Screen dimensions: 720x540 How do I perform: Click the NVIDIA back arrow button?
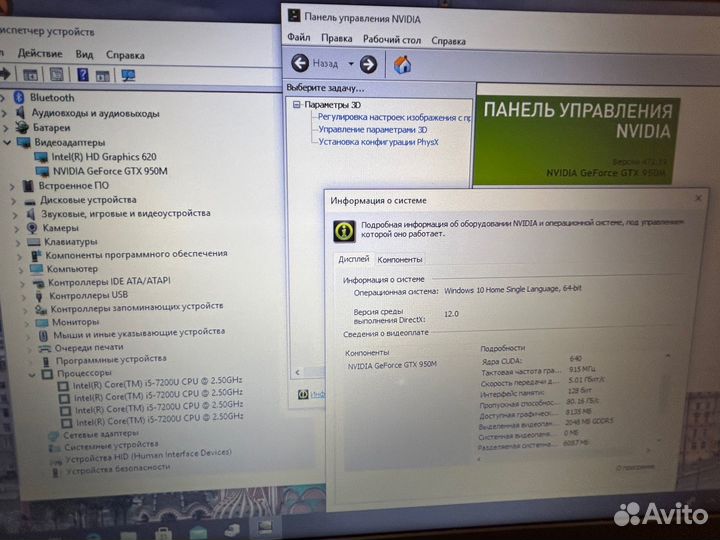click(300, 63)
